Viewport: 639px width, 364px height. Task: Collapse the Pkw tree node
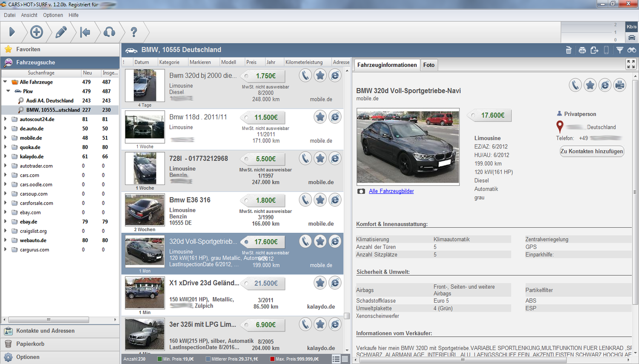click(8, 91)
